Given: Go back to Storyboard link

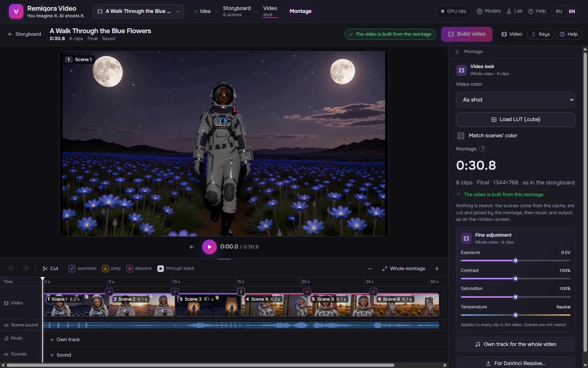Looking at the screenshot, I should click(25, 34).
